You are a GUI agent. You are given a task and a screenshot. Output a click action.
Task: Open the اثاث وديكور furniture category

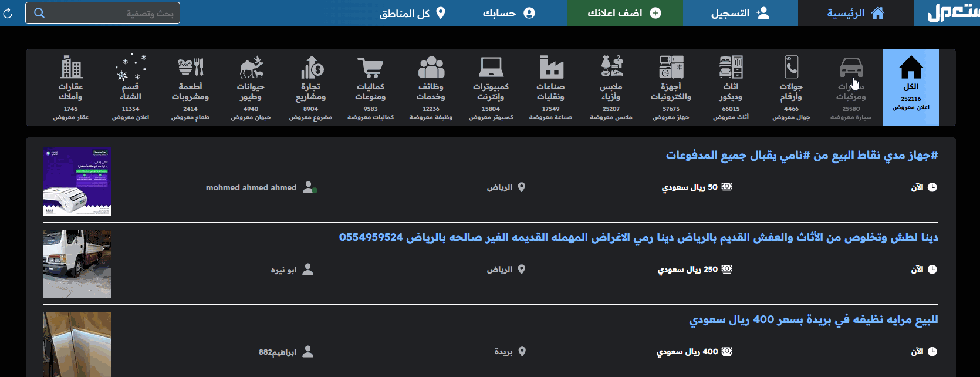point(731,87)
